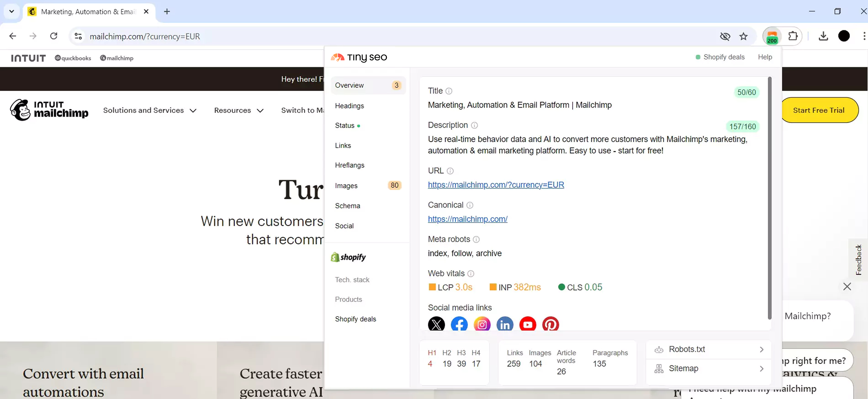This screenshot has height=399, width=868.
Task: Switch to the Schema tab
Action: 347,206
